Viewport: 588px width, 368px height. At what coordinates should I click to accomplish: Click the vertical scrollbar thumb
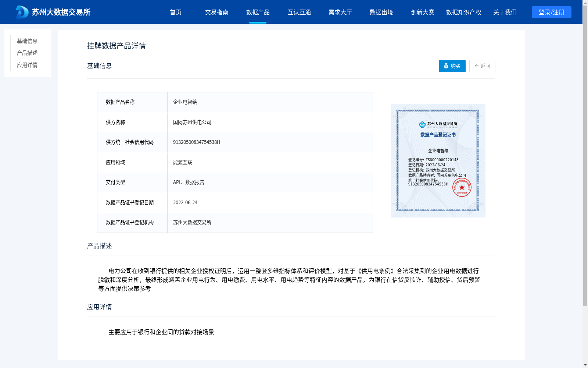(585, 156)
